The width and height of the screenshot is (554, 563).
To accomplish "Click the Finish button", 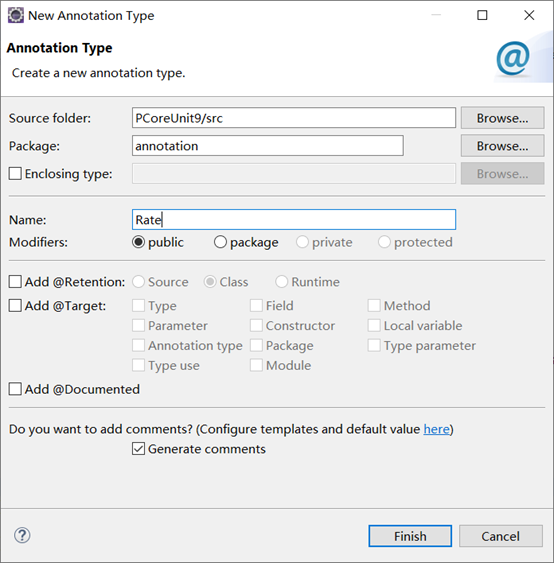I will click(410, 536).
